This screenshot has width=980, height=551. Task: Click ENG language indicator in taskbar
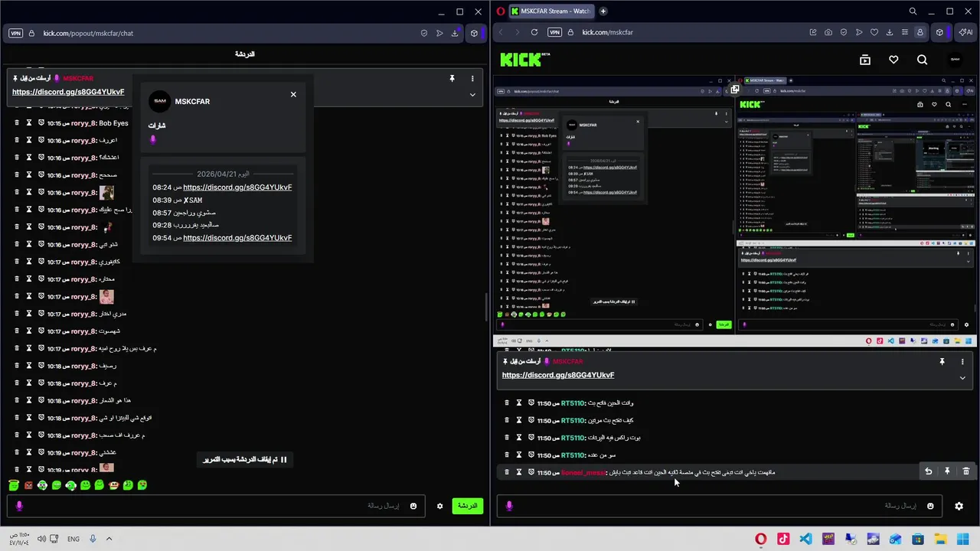[73, 539]
